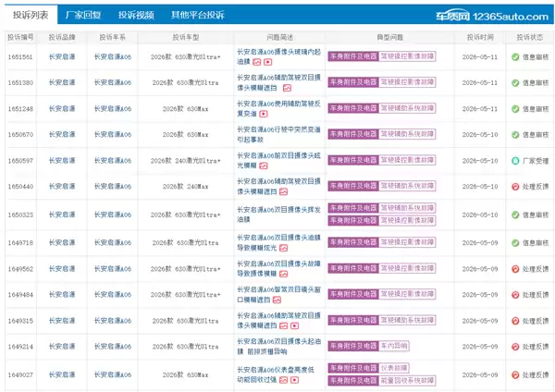The image size is (555, 392).
Task: Open complaint 长安启源A06智驾双目镜头窗口模糊遮挡
Action: (278, 295)
